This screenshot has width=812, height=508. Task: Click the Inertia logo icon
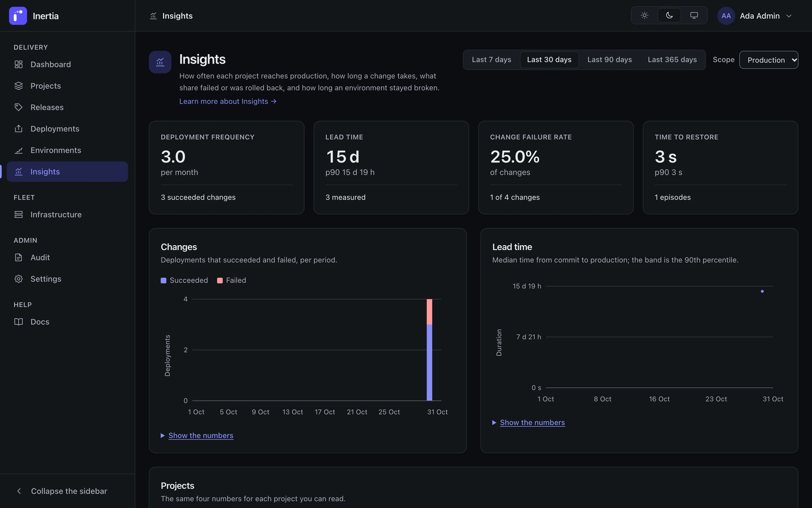18,16
